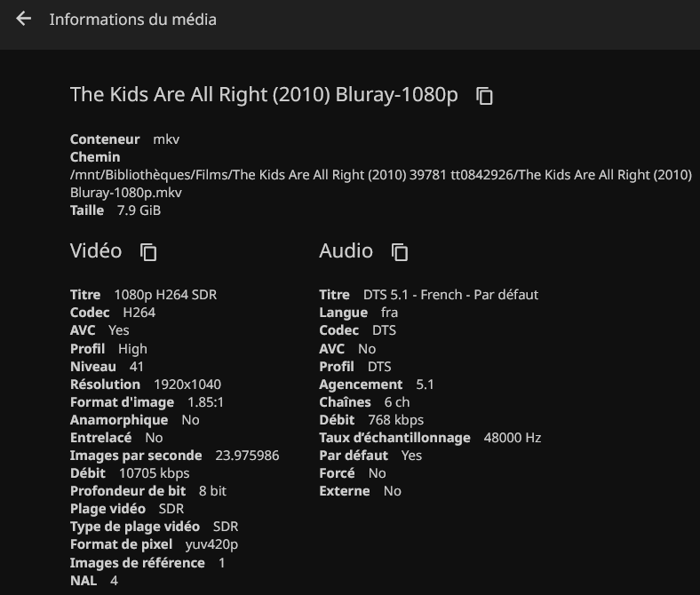Click the sample rate value '48000 Hz'
The width and height of the screenshot is (700, 595).
tap(513, 438)
